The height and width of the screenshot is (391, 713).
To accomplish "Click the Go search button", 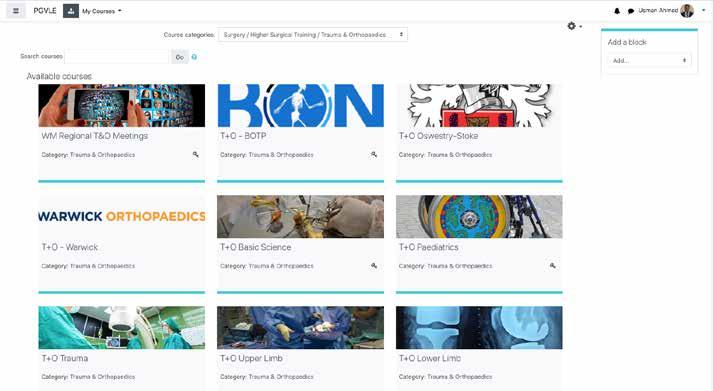I will tap(180, 57).
